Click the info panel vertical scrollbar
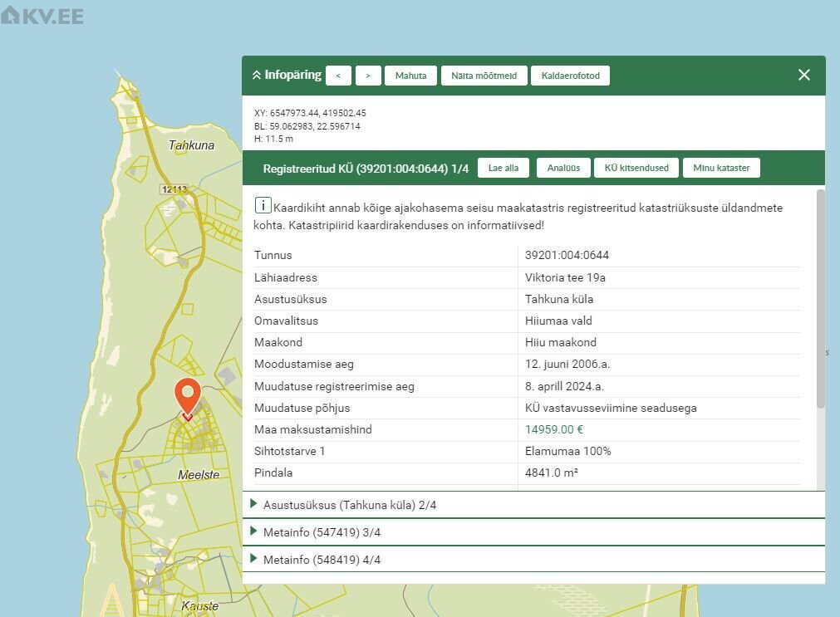Screen dimensions: 840x617 pyautogui.click(x=821, y=299)
